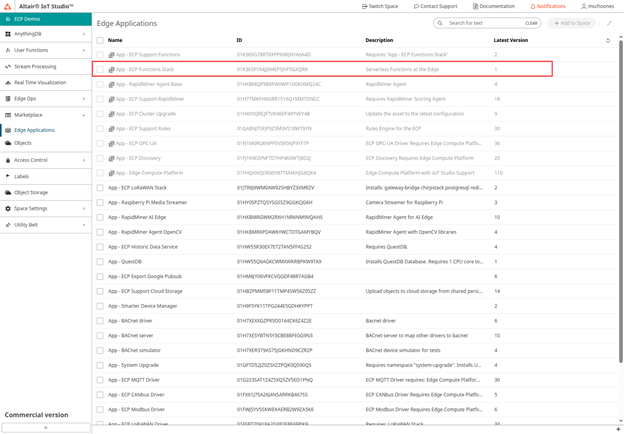
Task: Open AnythingDB grid icon in sidebar
Action: tap(8, 34)
